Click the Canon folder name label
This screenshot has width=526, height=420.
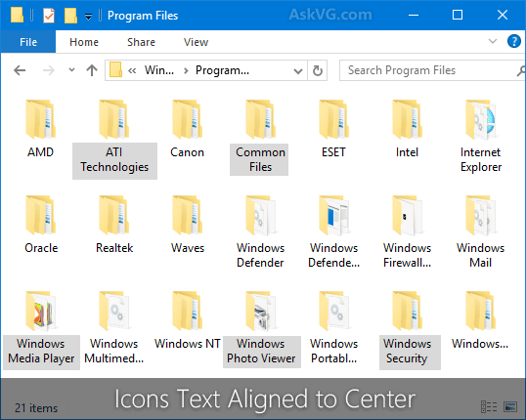coord(187,152)
